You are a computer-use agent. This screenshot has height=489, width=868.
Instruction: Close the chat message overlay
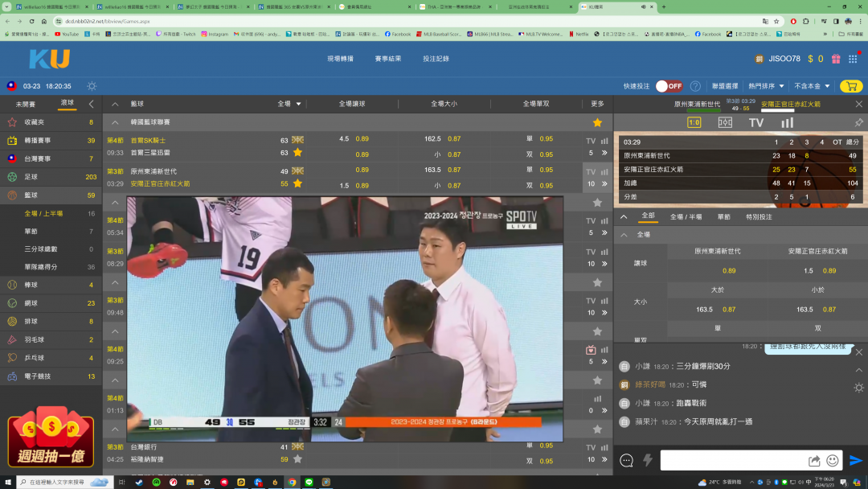tap(858, 352)
